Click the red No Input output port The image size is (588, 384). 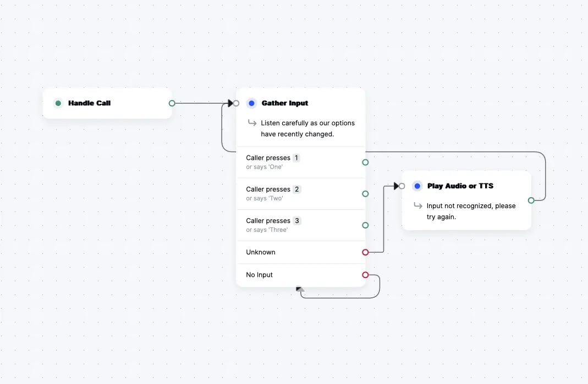click(x=365, y=275)
